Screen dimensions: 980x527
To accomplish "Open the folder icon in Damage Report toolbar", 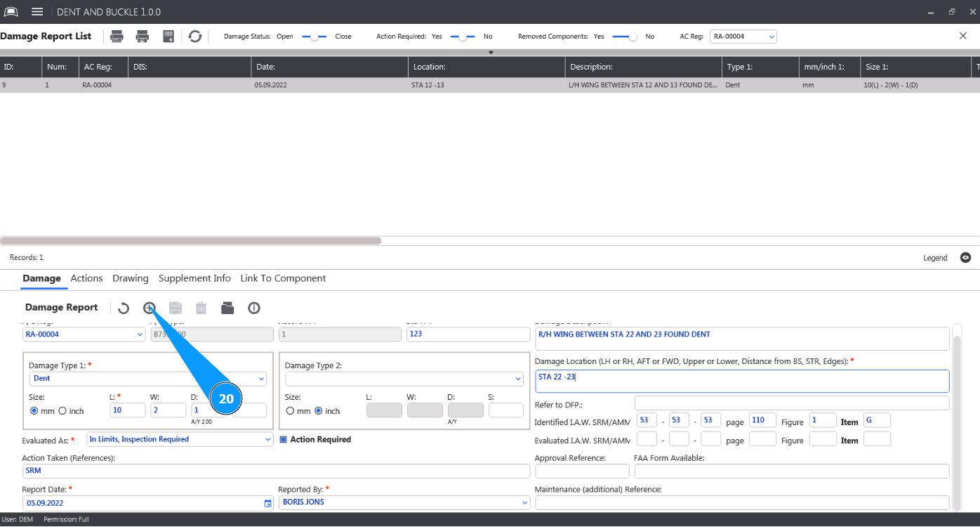I will point(227,308).
